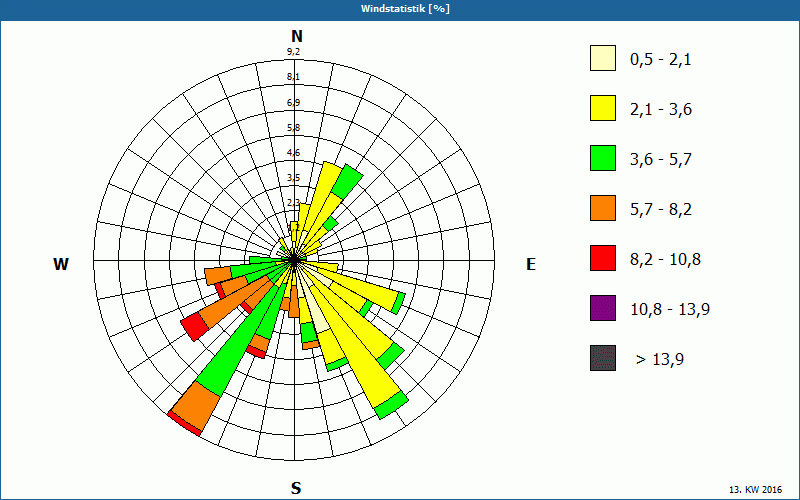
Task: Click the orange 5,7 - 8,2 legend swatch
Action: pos(603,208)
